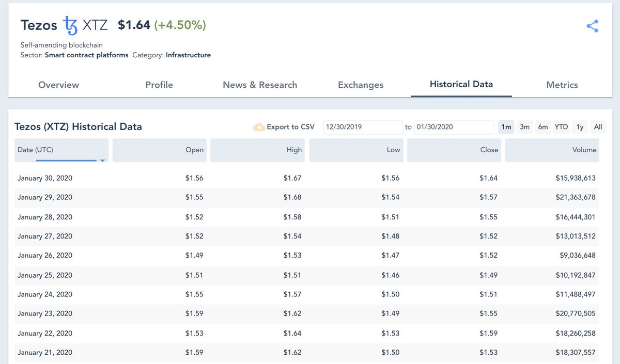The width and height of the screenshot is (620, 364).
Task: Sort by the Open column header
Action: click(x=159, y=150)
